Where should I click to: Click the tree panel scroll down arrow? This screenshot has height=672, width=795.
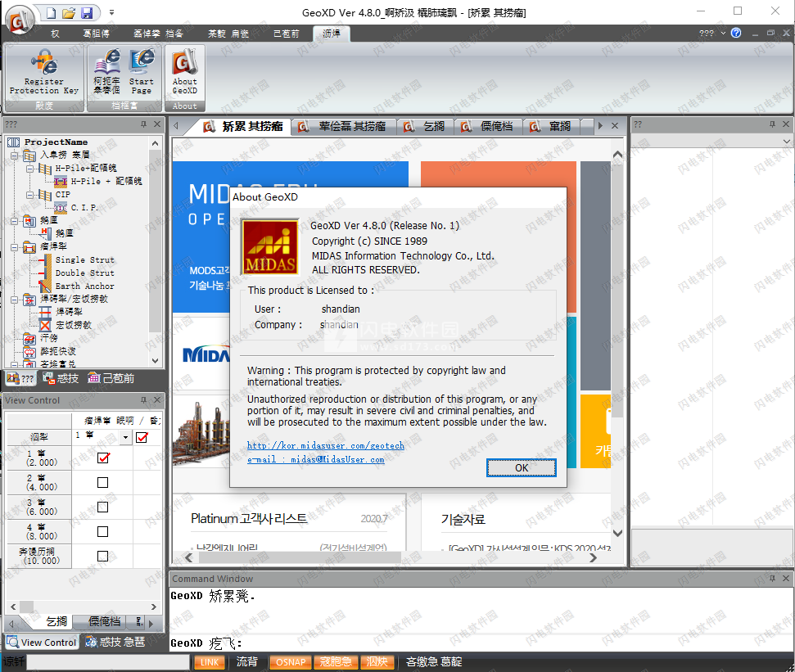(x=155, y=361)
